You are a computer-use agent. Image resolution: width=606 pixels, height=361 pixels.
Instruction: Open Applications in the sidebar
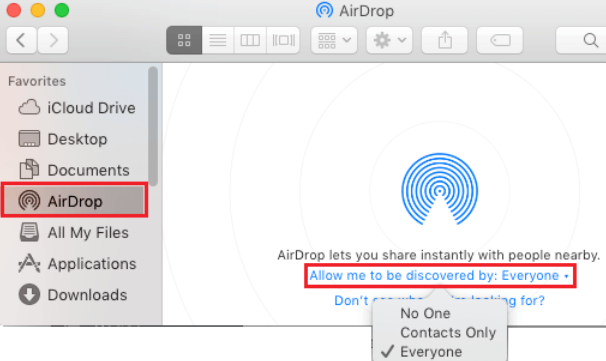[x=77, y=264]
